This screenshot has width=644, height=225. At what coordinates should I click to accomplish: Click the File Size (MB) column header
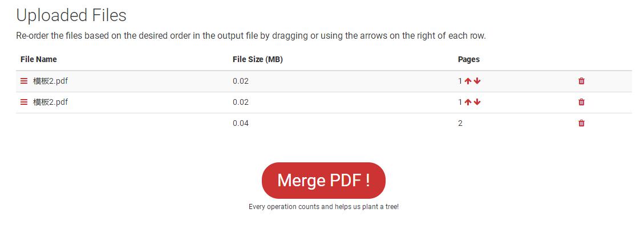tap(257, 59)
